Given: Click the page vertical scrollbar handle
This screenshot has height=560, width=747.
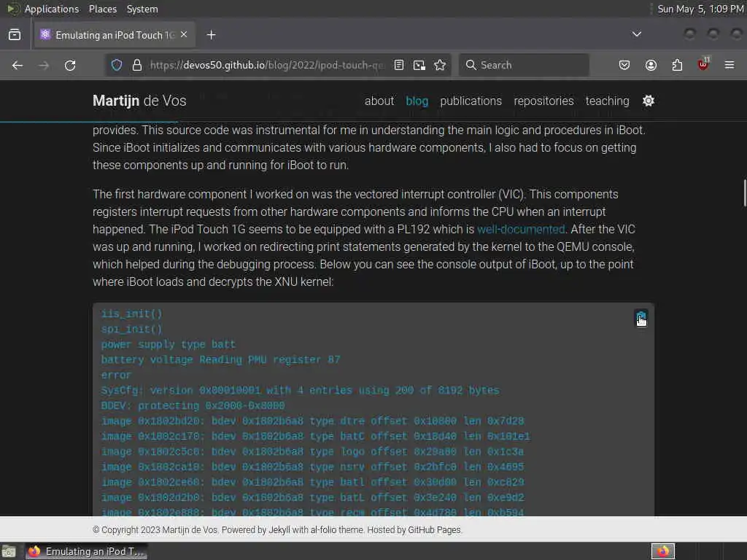Looking at the screenshot, I should 744,193.
